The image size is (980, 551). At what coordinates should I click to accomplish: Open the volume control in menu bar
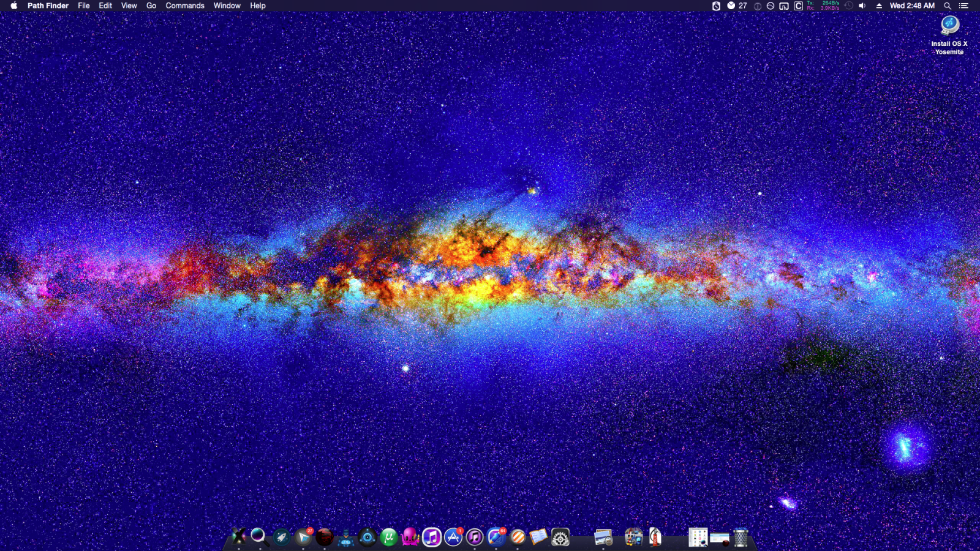coord(862,6)
